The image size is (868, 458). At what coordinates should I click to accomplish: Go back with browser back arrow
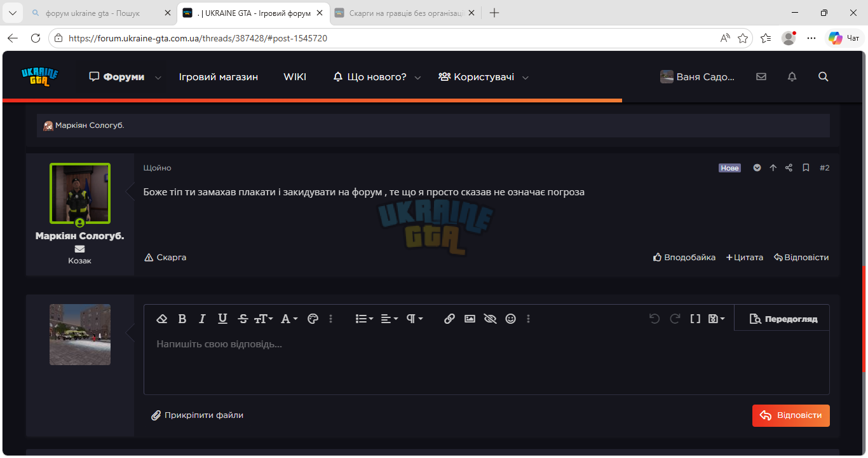(x=13, y=38)
